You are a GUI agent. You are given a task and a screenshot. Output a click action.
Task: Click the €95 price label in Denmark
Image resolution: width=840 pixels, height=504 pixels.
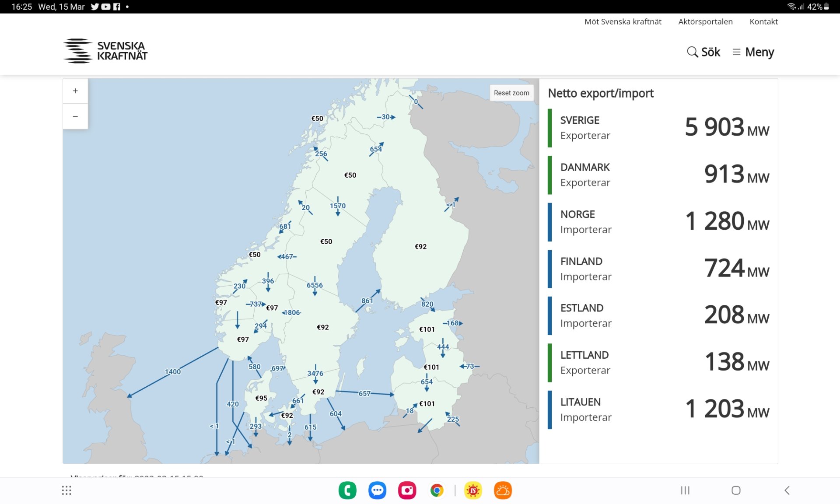tap(261, 398)
